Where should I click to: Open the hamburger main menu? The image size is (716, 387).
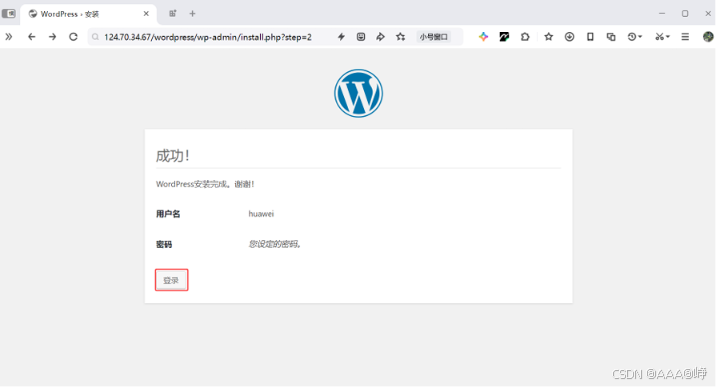click(685, 37)
